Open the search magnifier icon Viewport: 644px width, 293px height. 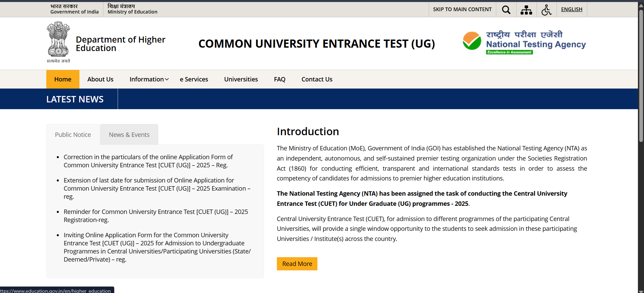[506, 10]
